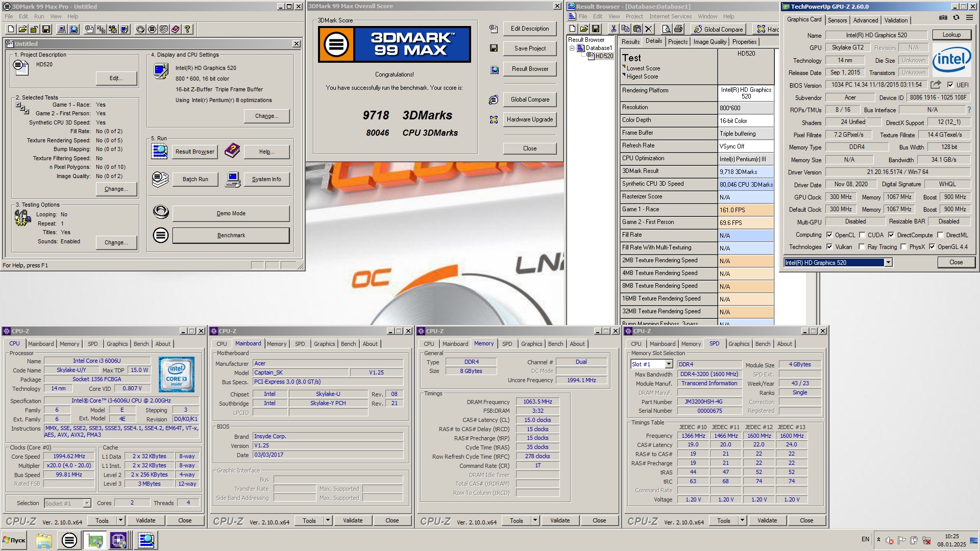Create a new project in 3DMark toolbar

tap(11, 29)
